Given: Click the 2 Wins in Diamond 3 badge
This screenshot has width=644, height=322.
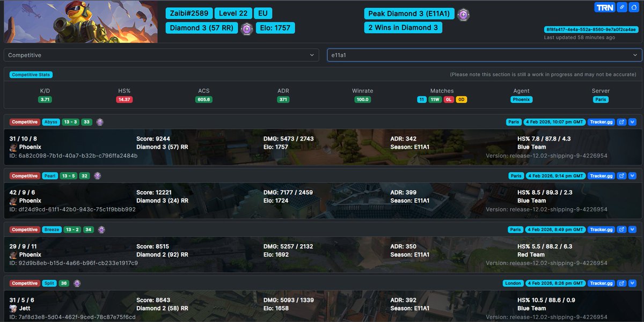Looking at the screenshot, I should click(x=403, y=27).
